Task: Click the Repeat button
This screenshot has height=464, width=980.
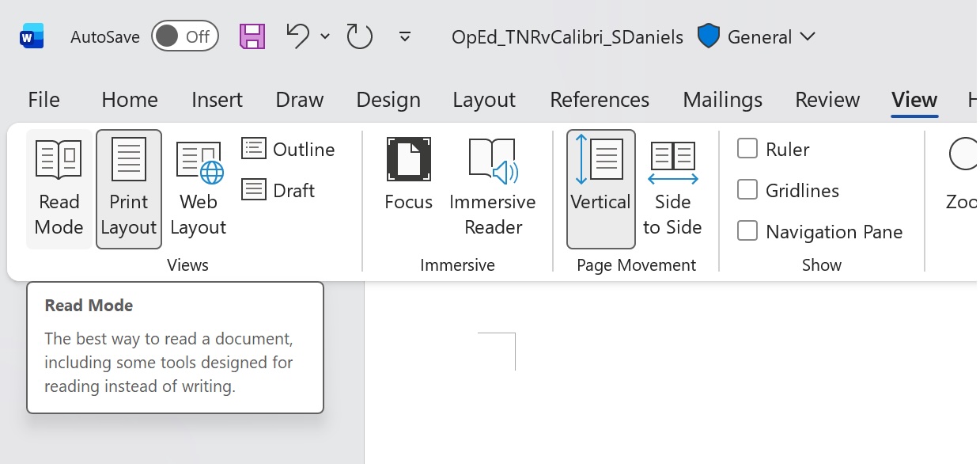Action: tap(358, 36)
